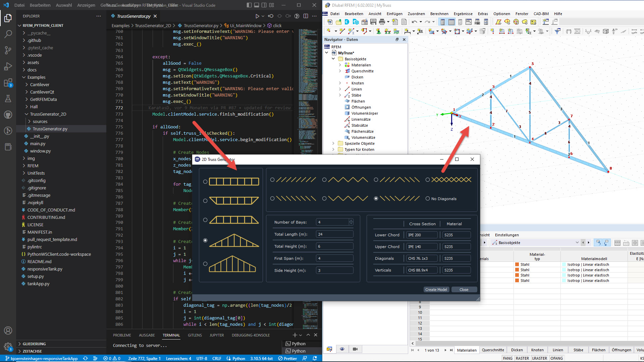This screenshot has width=644, height=362.
Task: Start the video camera tool above the tabs
Action: pos(355,349)
